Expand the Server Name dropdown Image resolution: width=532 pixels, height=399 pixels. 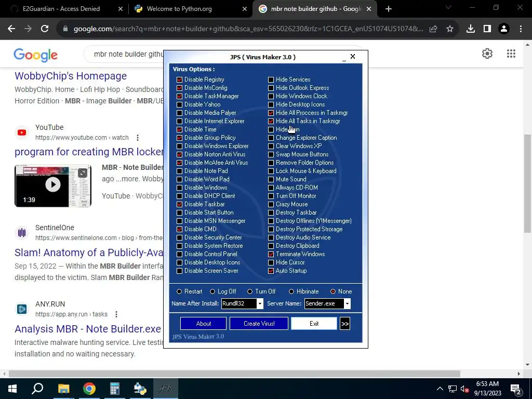347,303
